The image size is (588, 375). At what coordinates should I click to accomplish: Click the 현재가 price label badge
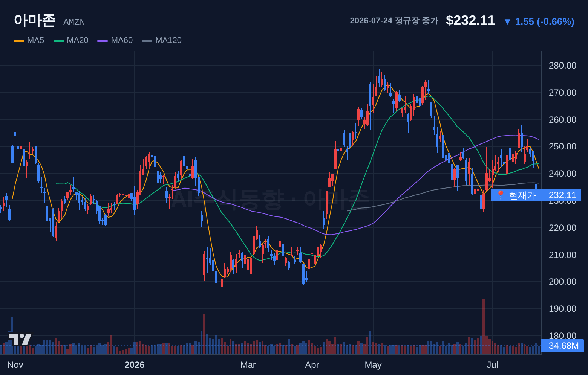click(516, 195)
